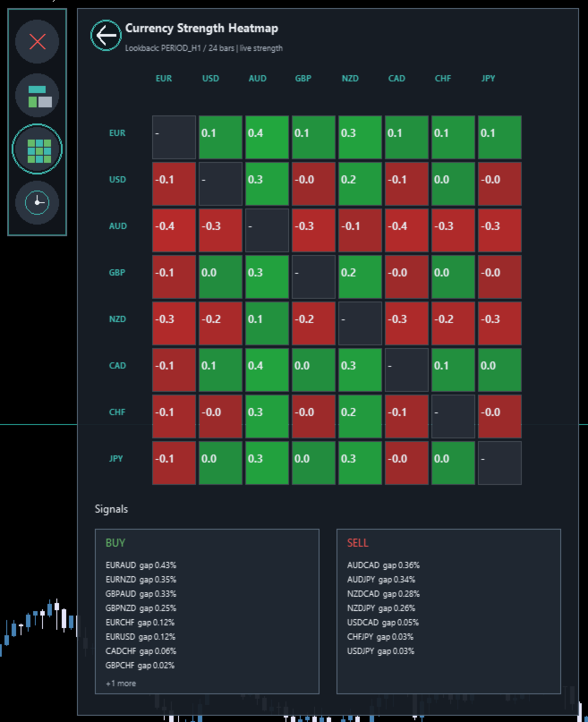Select the heatmap grid icon
This screenshot has width=588, height=722.
[37, 149]
